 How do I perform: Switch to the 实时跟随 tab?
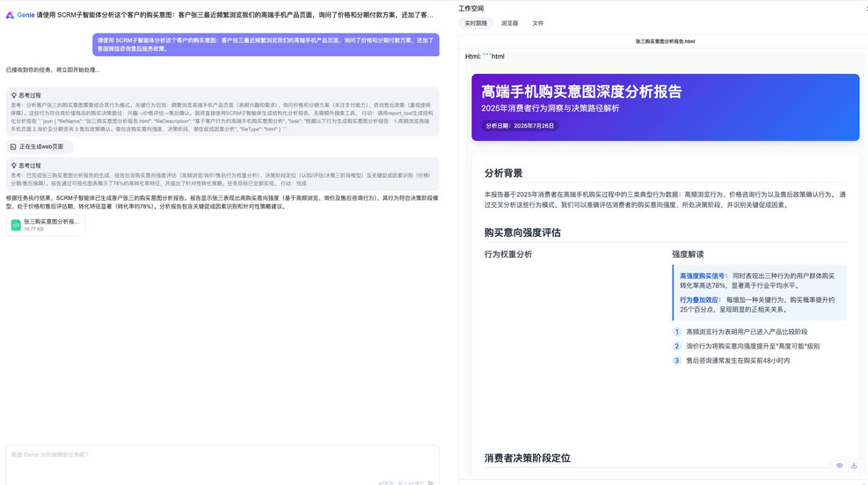pyautogui.click(x=476, y=23)
